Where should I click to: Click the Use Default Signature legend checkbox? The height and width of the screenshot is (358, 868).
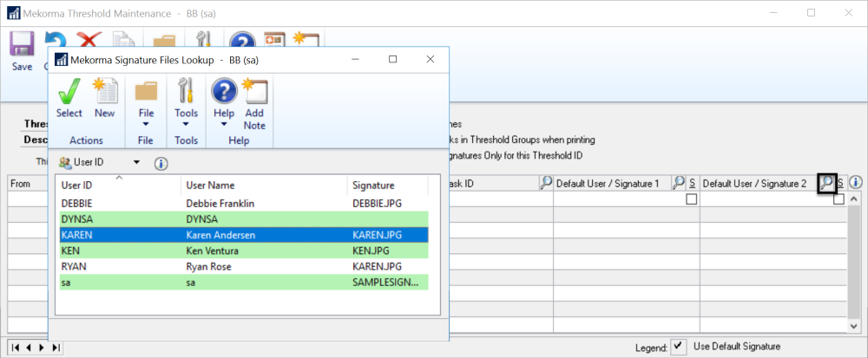coord(678,347)
